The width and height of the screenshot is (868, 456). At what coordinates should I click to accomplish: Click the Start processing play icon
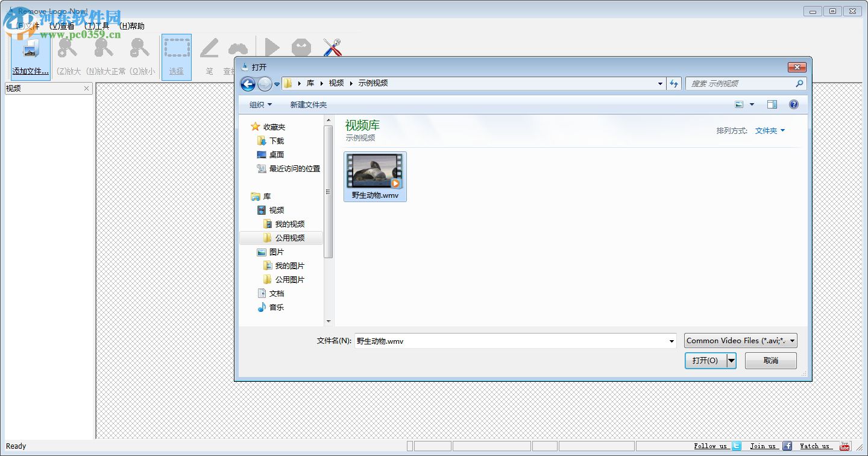271,47
